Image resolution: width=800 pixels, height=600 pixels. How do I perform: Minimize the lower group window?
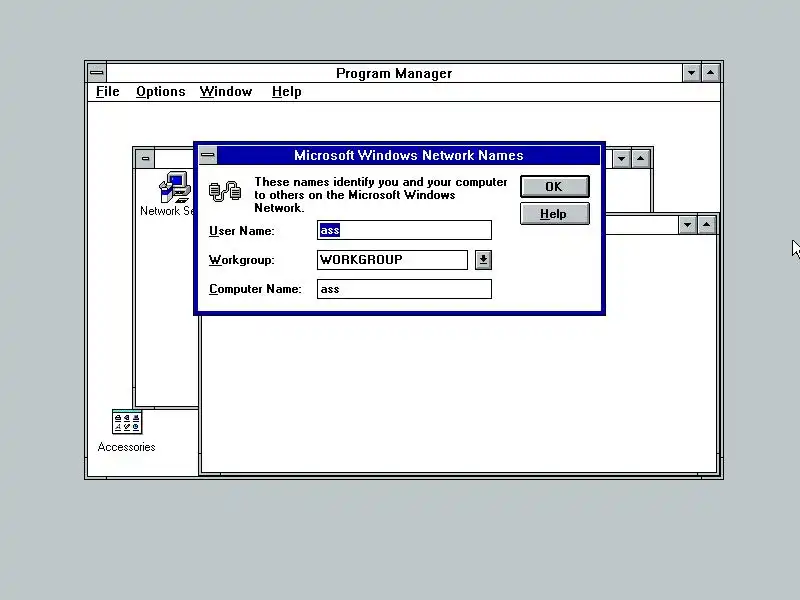[x=688, y=224]
